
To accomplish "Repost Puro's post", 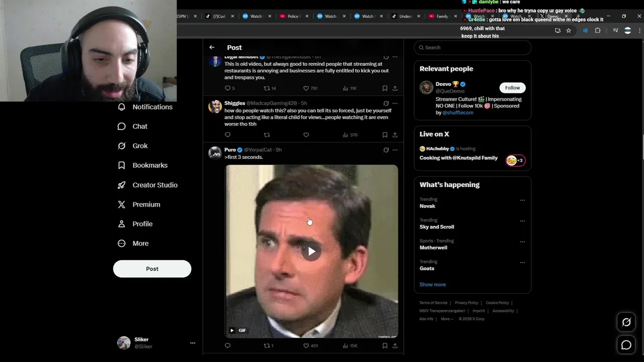I will (269, 345).
